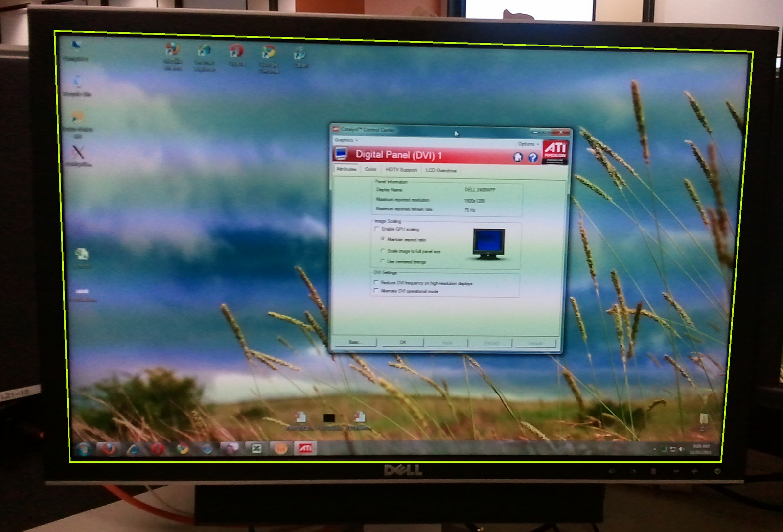Click the ATI taskbar button

pyautogui.click(x=305, y=448)
